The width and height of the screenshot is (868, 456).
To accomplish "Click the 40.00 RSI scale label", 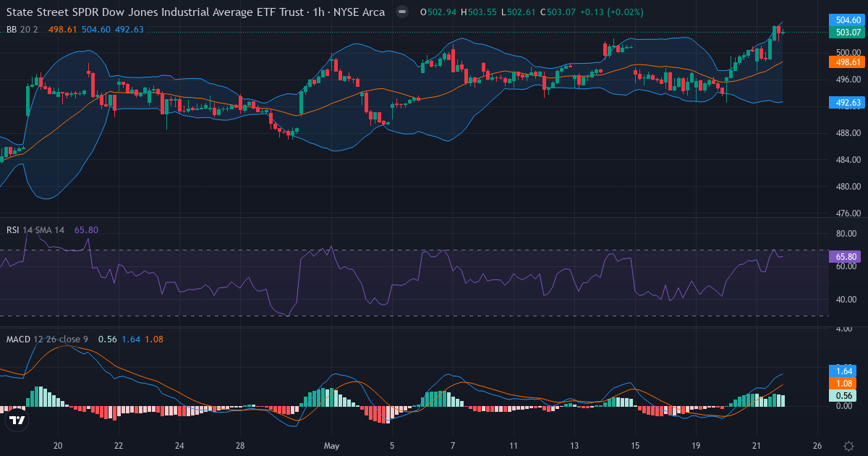I will [847, 299].
